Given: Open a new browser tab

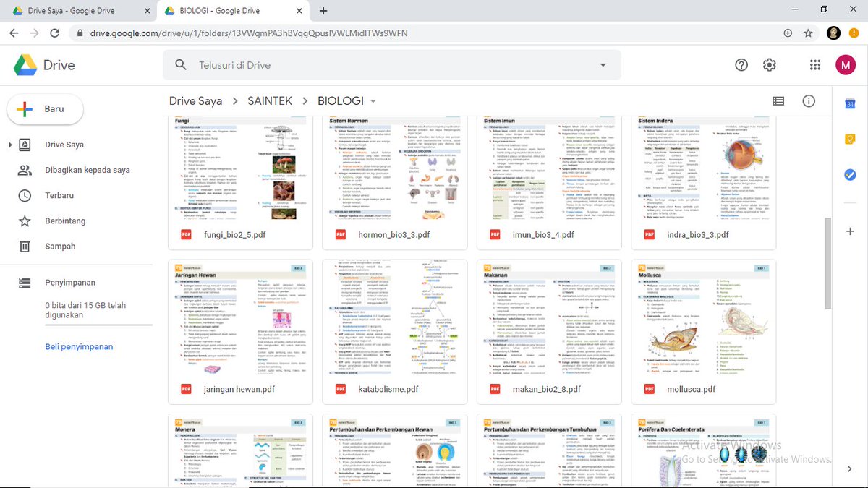Looking at the screenshot, I should 323,11.
